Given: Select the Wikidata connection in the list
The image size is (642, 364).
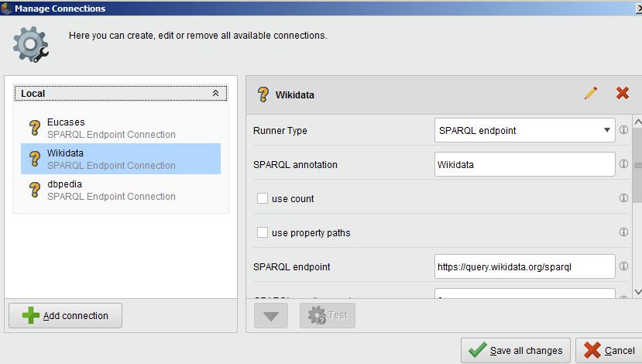Looking at the screenshot, I should 120,159.
